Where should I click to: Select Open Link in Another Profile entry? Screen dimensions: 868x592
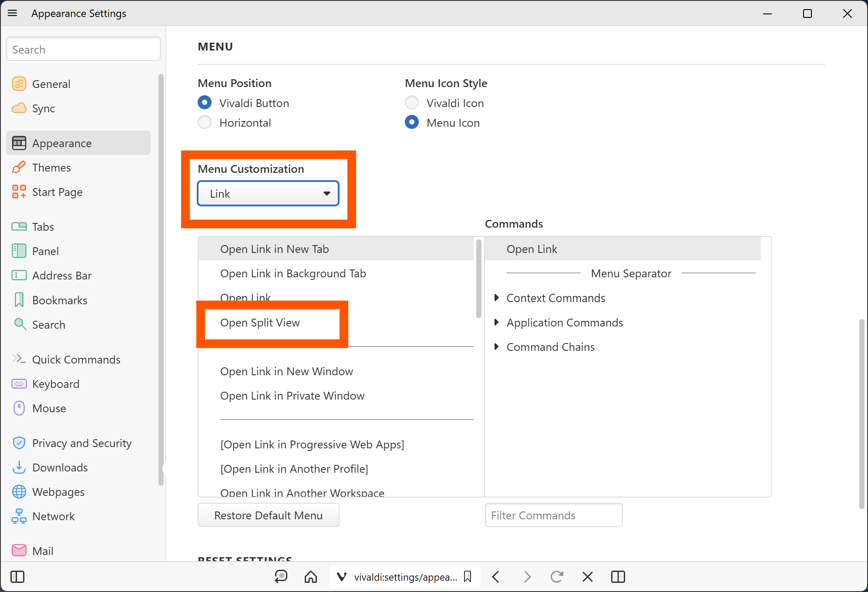tap(336, 468)
